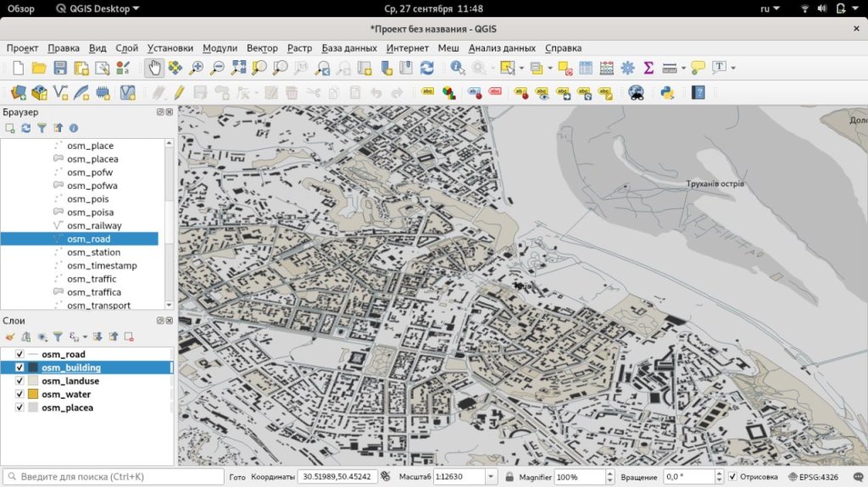Open the Вектор menu
Viewport: 868px width, 487px height.
[x=262, y=48]
